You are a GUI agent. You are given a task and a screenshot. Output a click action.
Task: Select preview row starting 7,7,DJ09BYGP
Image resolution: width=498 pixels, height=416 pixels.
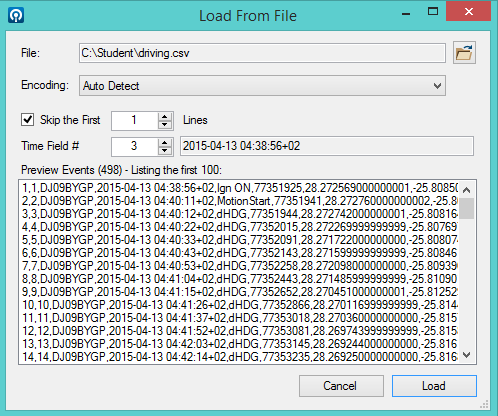pos(240,266)
